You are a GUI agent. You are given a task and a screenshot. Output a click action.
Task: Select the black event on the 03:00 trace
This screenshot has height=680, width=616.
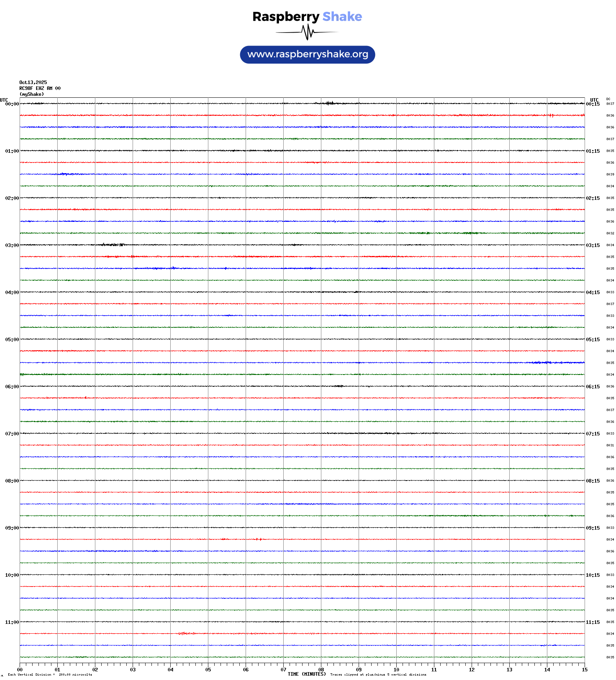113,245
